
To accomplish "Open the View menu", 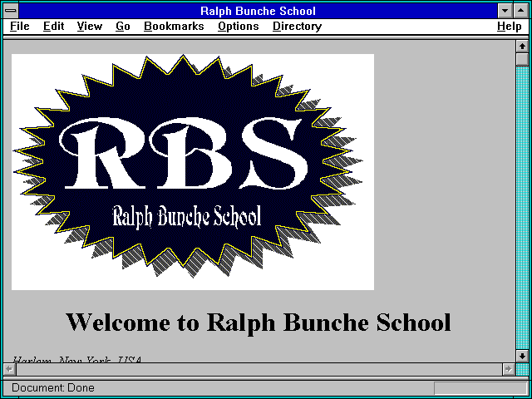I will coord(90,26).
